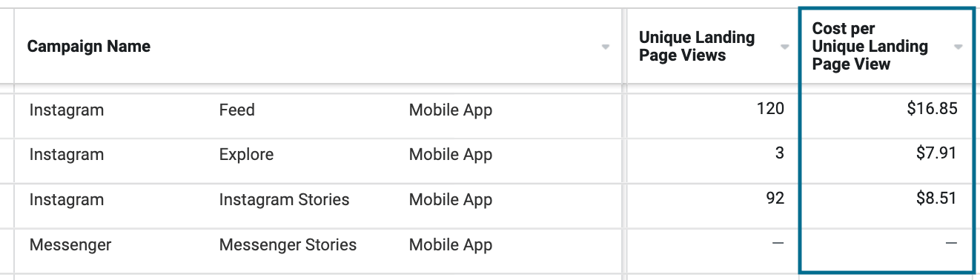Click the $16.85 cost value

click(x=932, y=110)
